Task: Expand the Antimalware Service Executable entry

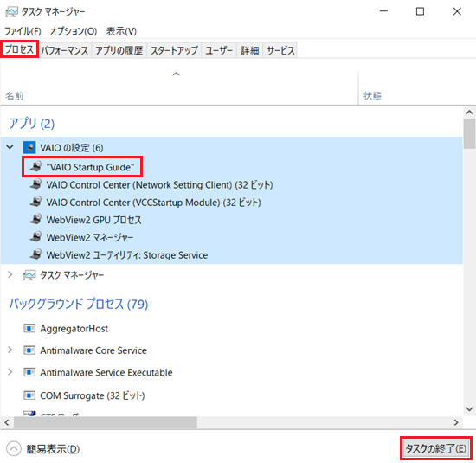Action: coord(10,372)
